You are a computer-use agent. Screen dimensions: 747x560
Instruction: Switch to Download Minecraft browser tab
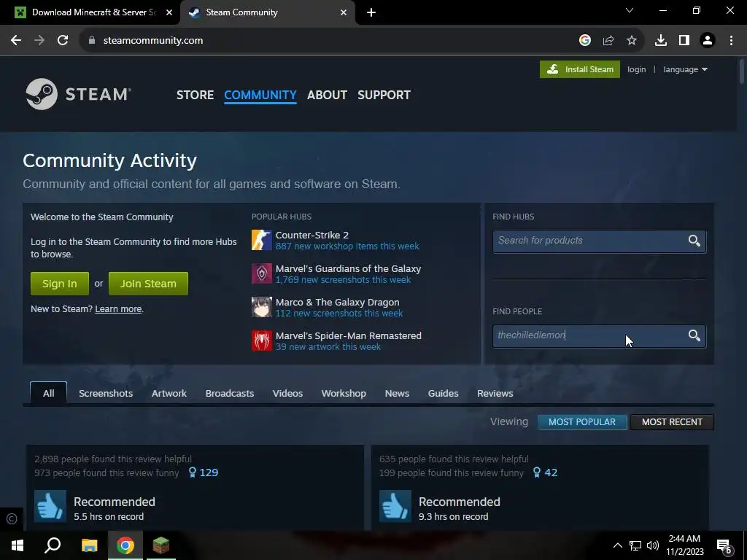90,12
